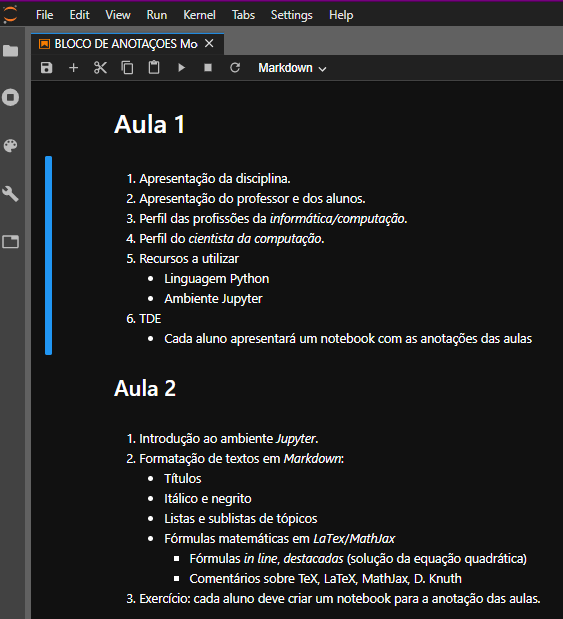
Task: Open the Settings menu
Action: (292, 15)
